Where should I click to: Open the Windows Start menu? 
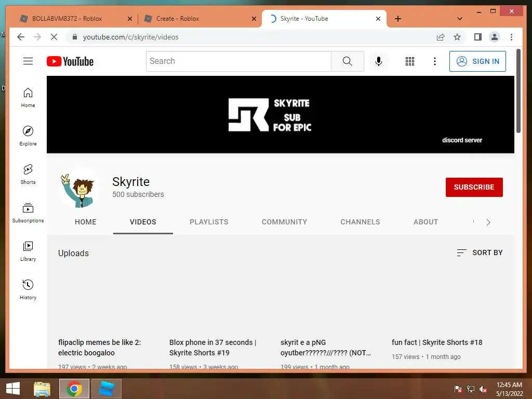click(13, 389)
